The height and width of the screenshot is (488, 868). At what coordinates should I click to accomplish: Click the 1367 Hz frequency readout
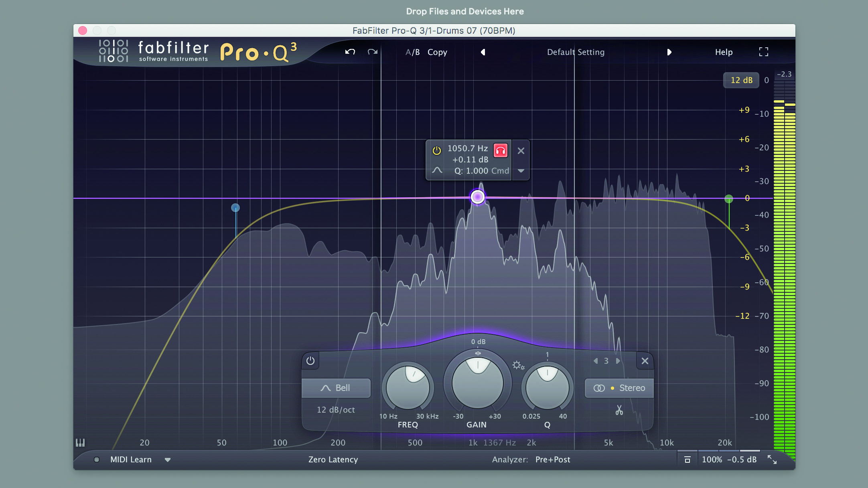(499, 443)
